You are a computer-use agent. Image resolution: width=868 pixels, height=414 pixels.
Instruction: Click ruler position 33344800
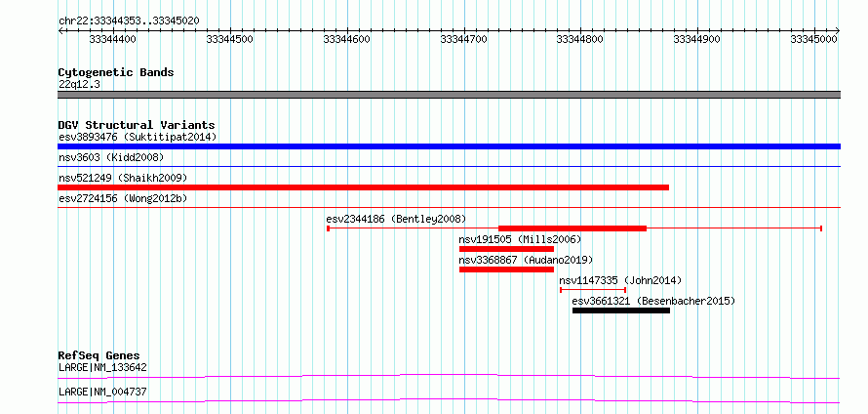tap(580, 39)
